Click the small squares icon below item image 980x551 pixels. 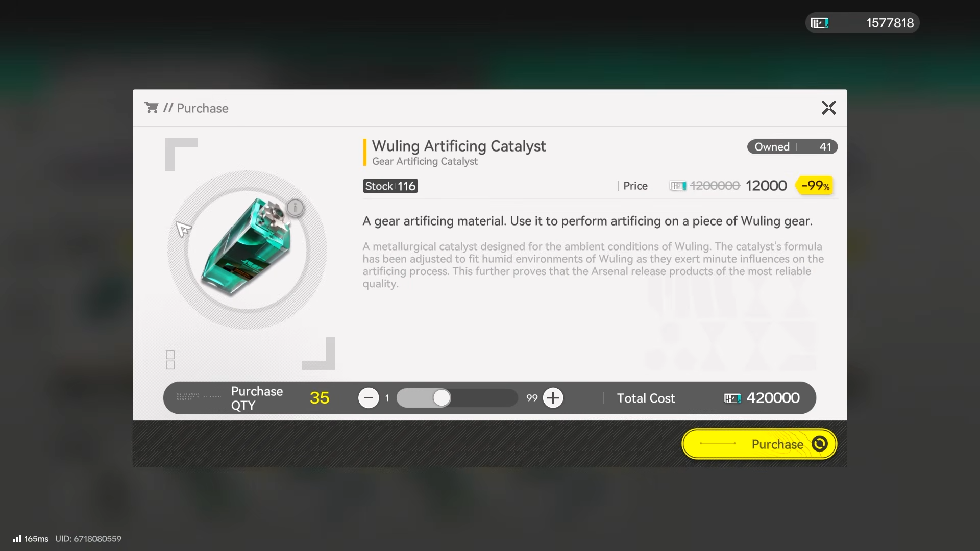[170, 360]
